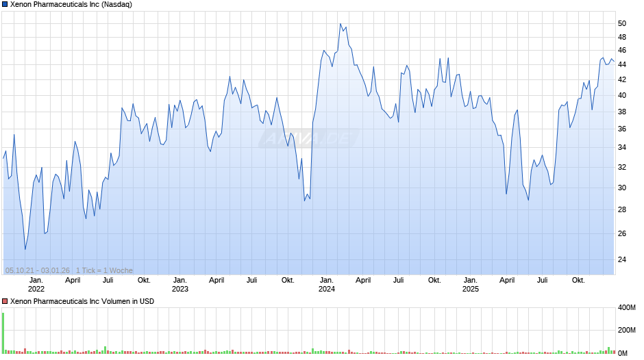
Task: Click the Jan. 2023 time axis label
Action: click(x=180, y=285)
